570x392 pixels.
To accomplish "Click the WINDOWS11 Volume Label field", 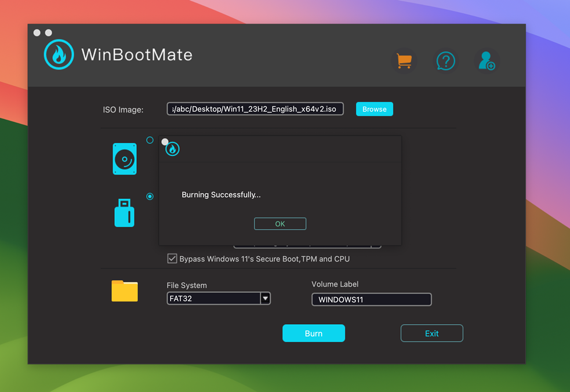I will pyautogui.click(x=371, y=299).
